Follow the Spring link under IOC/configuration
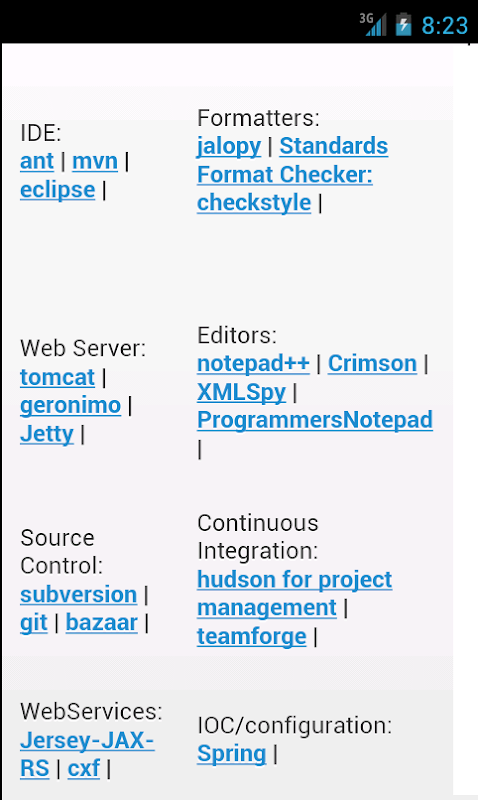Image resolution: width=478 pixels, height=800 pixels. coord(232,754)
